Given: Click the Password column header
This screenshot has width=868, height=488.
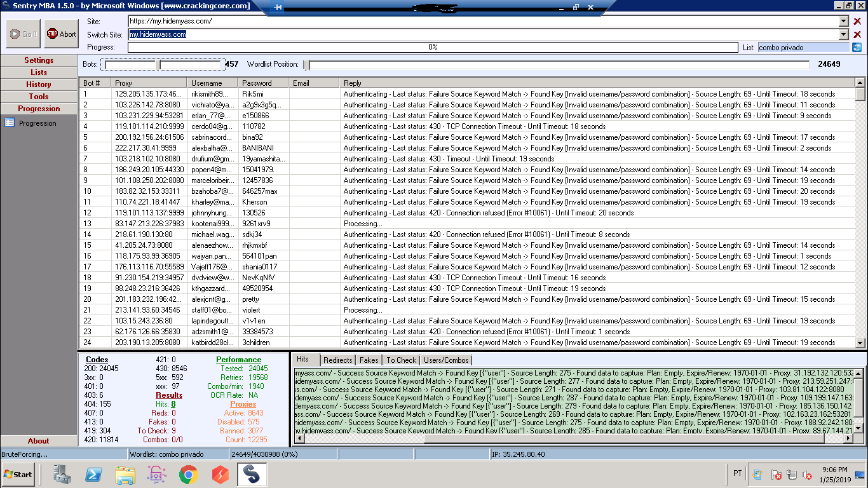Looking at the screenshot, I should pyautogui.click(x=263, y=83).
